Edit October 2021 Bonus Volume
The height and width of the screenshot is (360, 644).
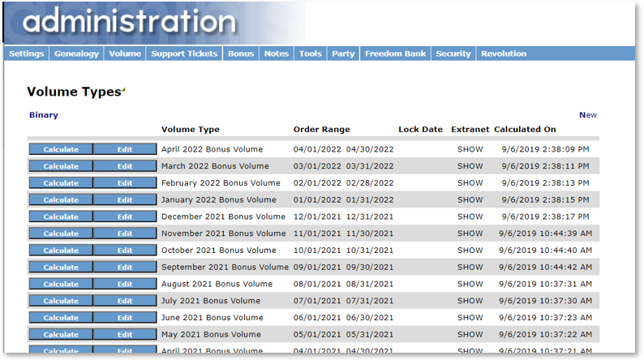tap(125, 251)
